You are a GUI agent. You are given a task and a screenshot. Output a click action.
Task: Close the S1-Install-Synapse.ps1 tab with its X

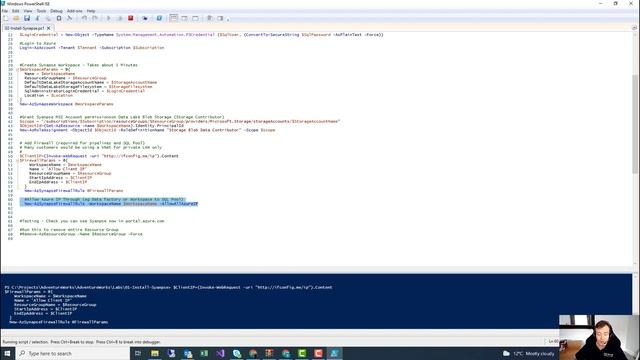point(49,28)
